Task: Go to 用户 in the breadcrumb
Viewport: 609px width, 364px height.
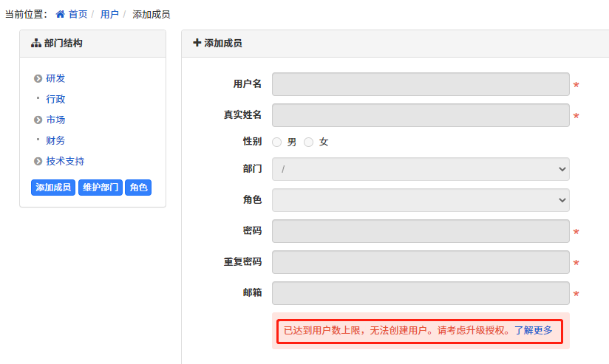Action: click(109, 14)
